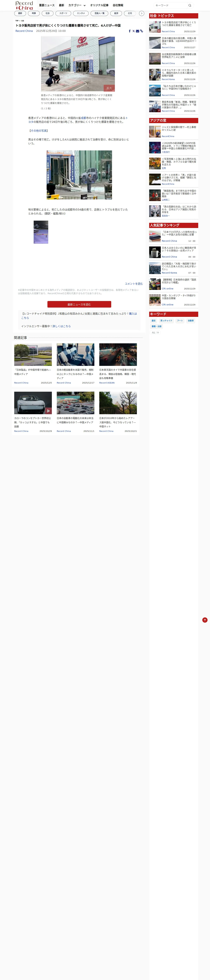210x980 pixels.
Task: Click the 最新ニュースを読む red button
Action: (x=79, y=304)
